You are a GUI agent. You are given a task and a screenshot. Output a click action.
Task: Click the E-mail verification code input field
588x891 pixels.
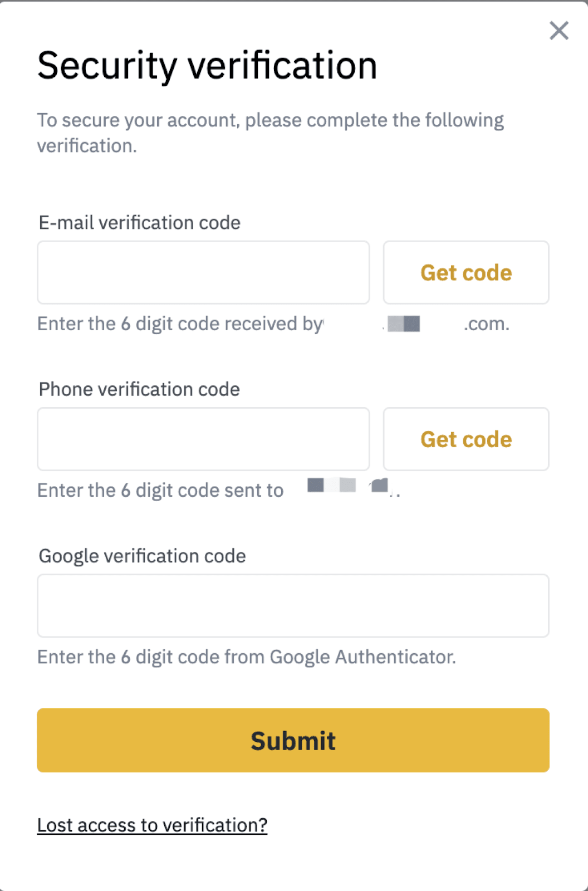click(x=203, y=273)
